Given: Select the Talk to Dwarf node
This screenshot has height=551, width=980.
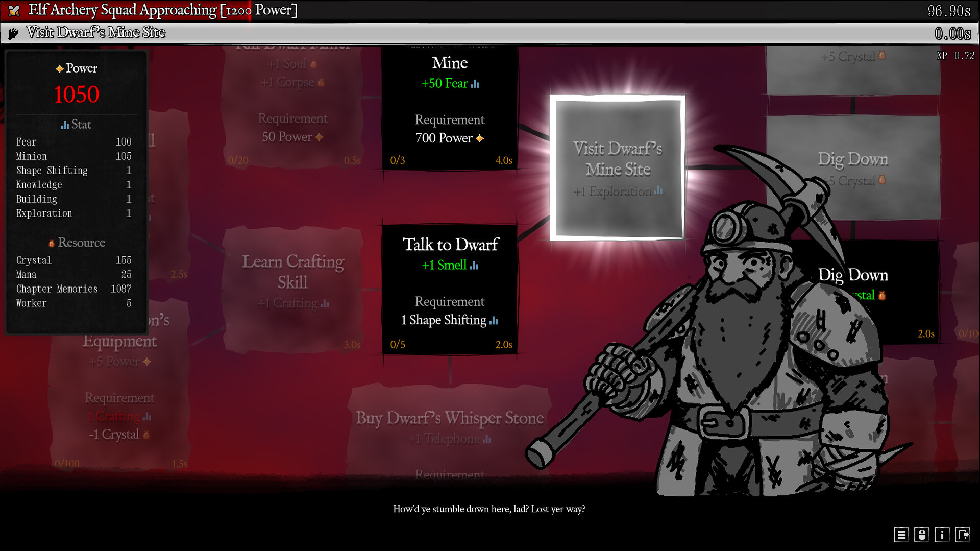Looking at the screenshot, I should pos(450,289).
